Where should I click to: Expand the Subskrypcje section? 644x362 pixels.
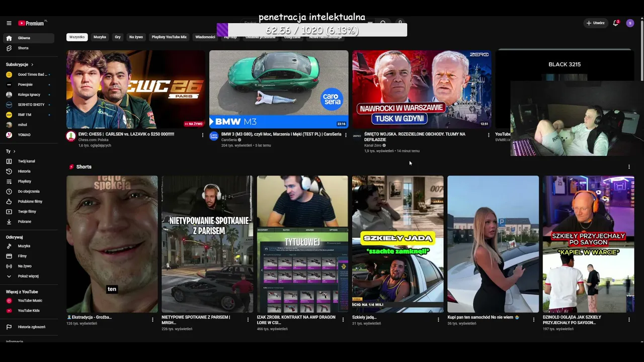click(x=20, y=64)
